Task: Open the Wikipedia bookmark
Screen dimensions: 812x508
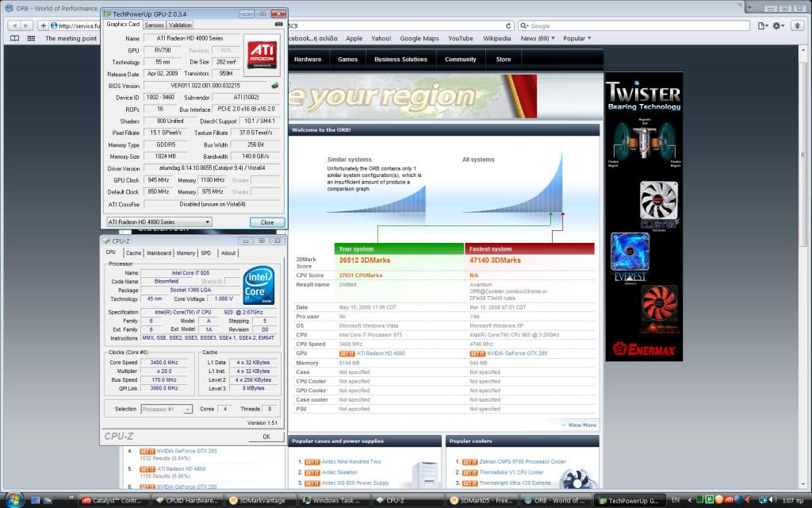Action: [x=496, y=38]
